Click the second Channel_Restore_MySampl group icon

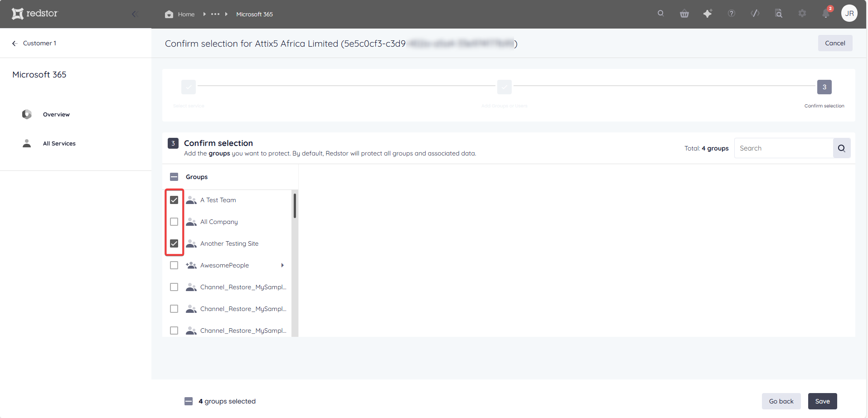click(191, 309)
